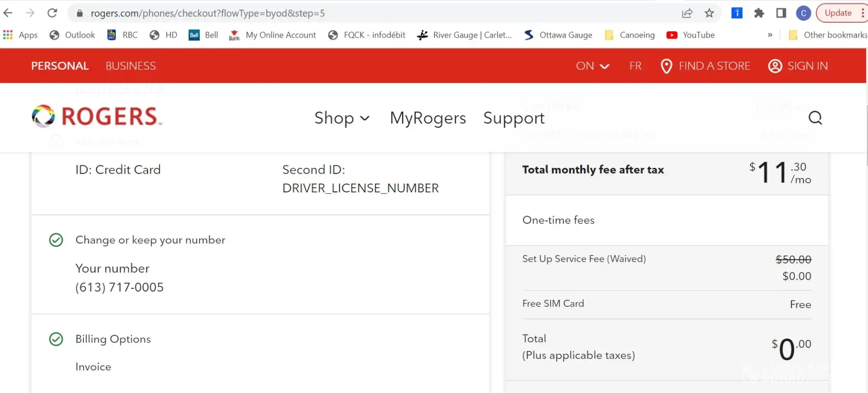Switch language with the FR link

[x=635, y=66]
